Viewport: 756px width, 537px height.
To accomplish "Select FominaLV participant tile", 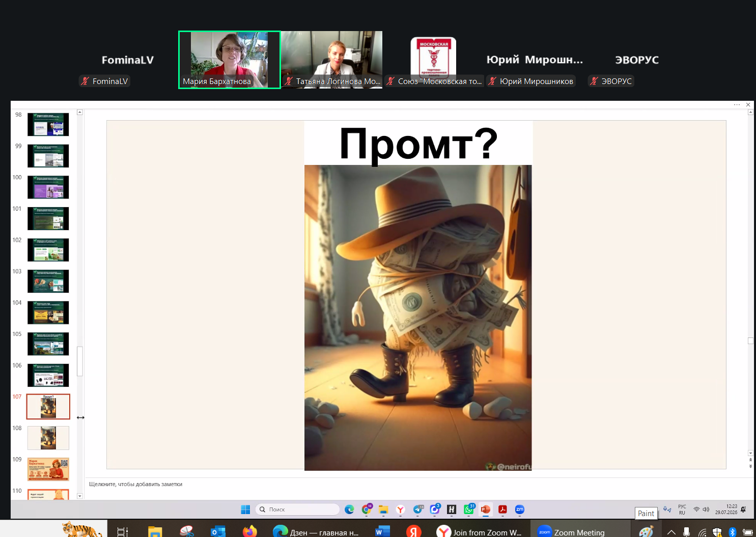I will pyautogui.click(x=127, y=60).
